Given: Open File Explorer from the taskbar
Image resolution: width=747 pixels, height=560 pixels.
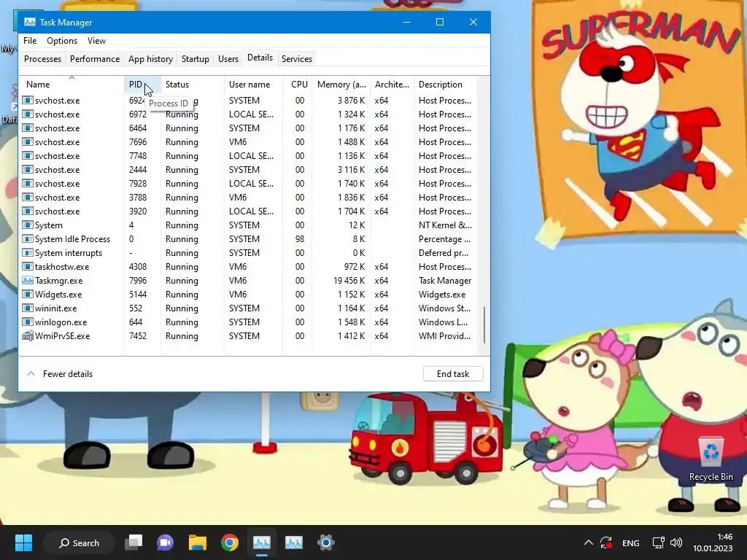Looking at the screenshot, I should [x=197, y=542].
